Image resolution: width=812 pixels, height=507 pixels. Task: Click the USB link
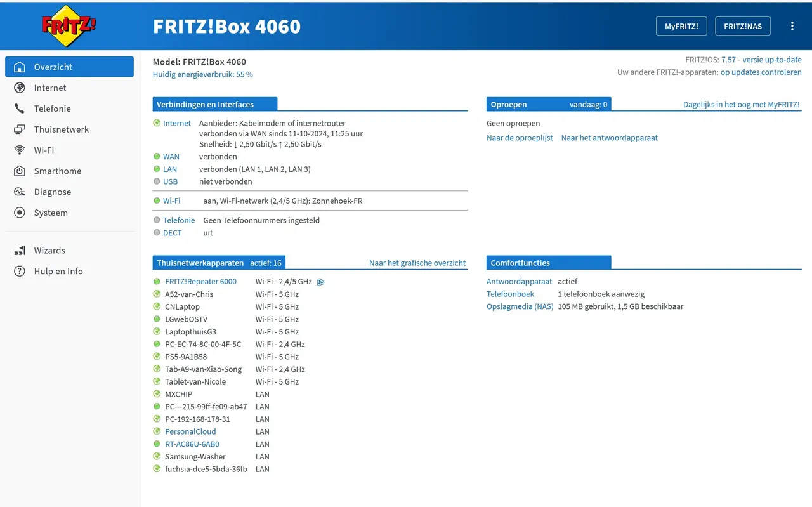click(171, 181)
